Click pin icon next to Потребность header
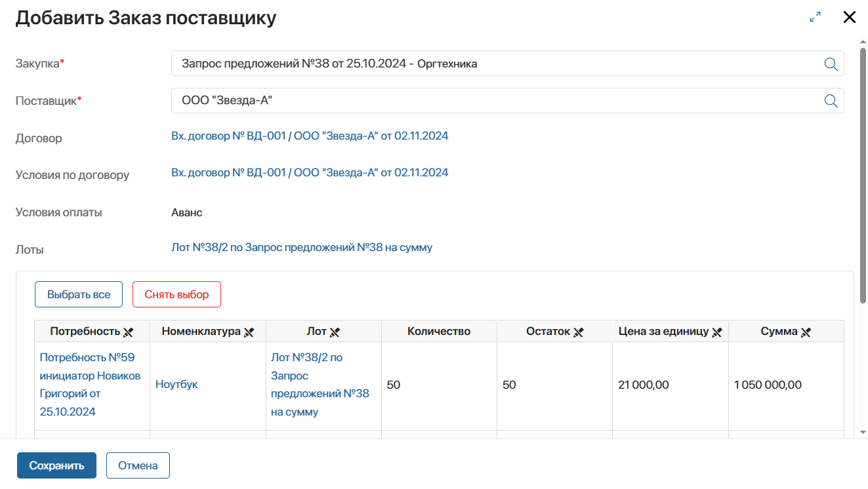Screen dimensions: 868x489 click(x=129, y=332)
